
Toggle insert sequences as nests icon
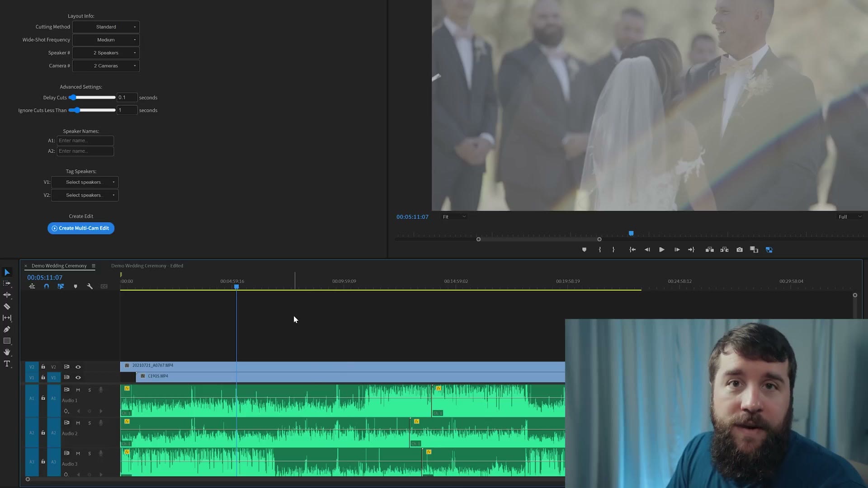[32, 286]
